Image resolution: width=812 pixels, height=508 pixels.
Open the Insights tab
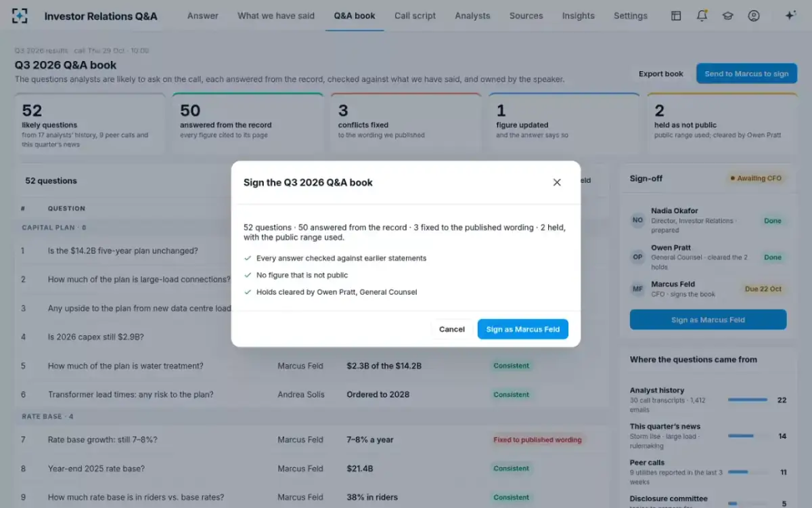pos(579,16)
